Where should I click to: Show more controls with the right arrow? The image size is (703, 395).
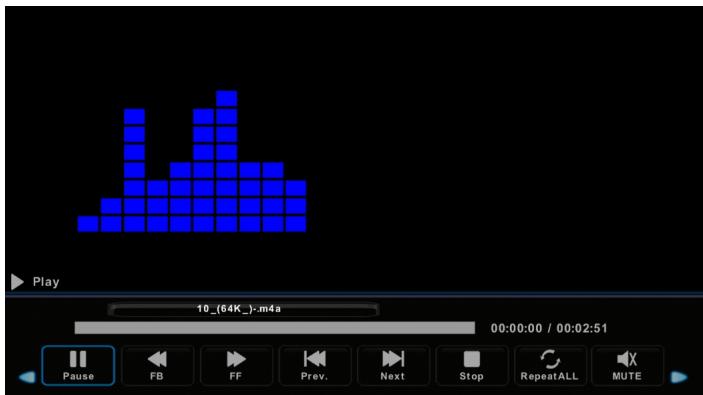pyautogui.click(x=679, y=377)
